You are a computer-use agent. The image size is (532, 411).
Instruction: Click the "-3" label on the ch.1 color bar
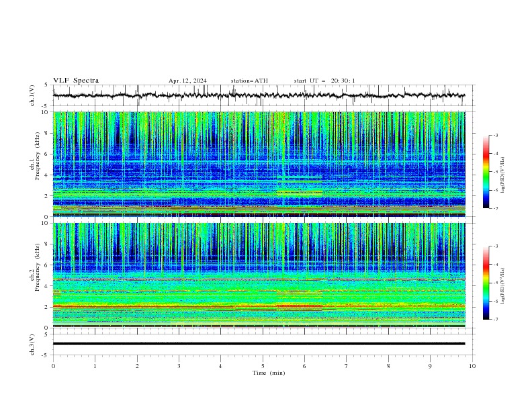(x=496, y=135)
